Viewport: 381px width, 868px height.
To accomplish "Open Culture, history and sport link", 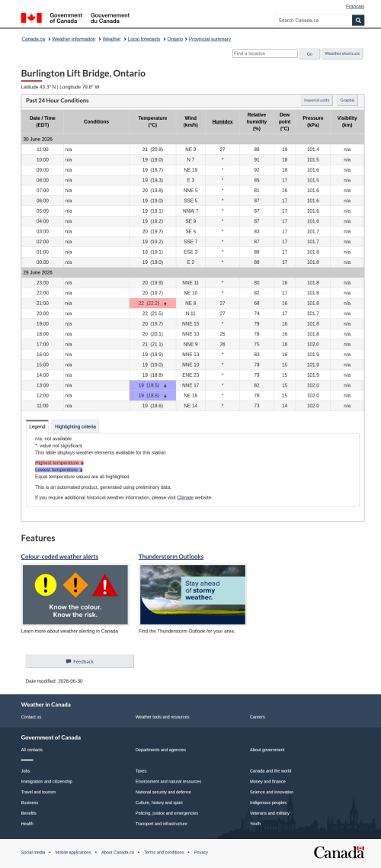I will (158, 802).
